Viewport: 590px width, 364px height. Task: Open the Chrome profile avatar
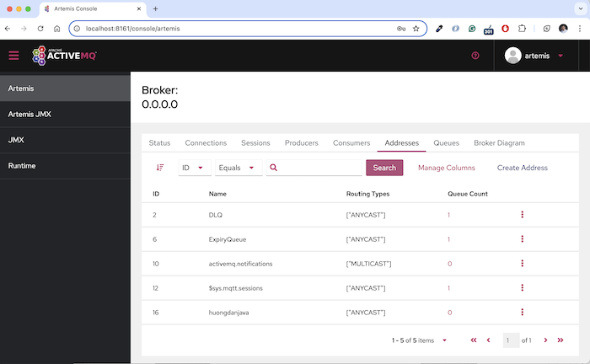[563, 29]
